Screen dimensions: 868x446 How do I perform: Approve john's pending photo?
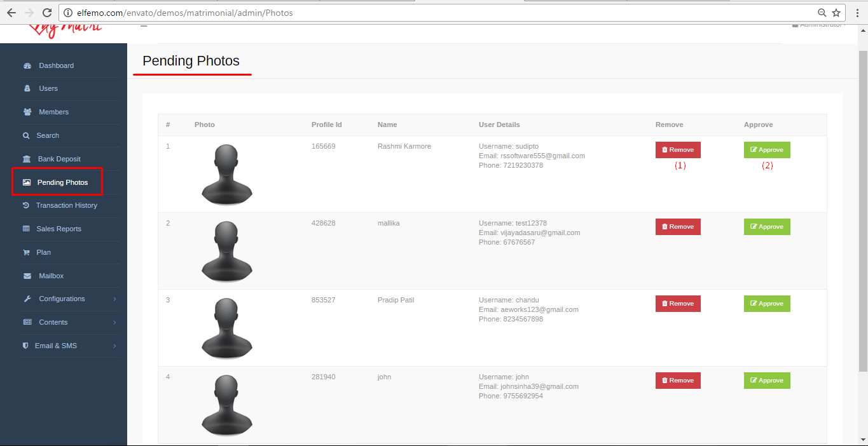click(767, 381)
